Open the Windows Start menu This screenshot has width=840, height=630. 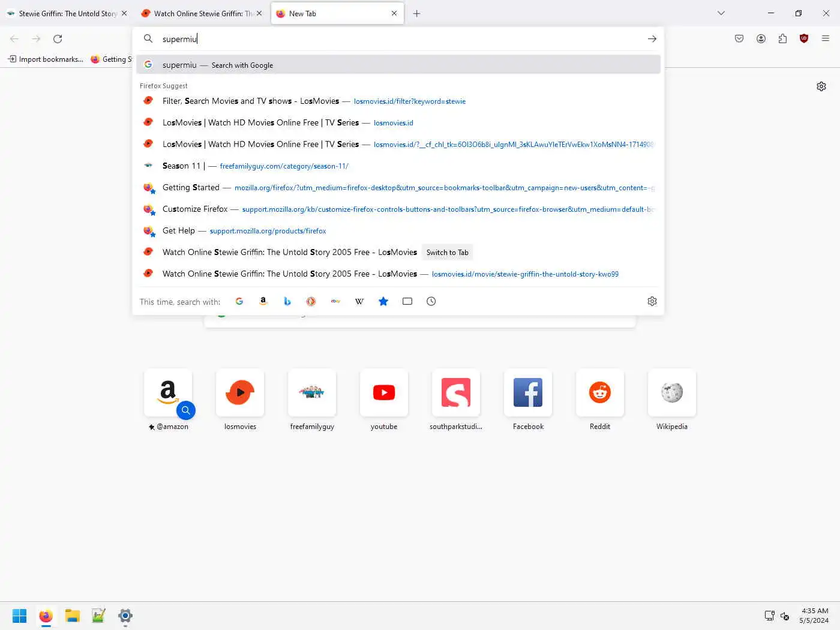(x=20, y=616)
